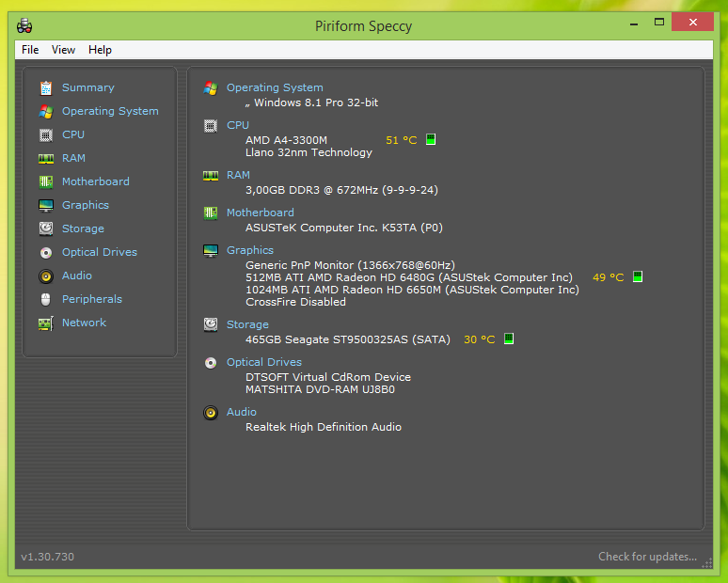Select Motherboard in the sidebar

[96, 181]
